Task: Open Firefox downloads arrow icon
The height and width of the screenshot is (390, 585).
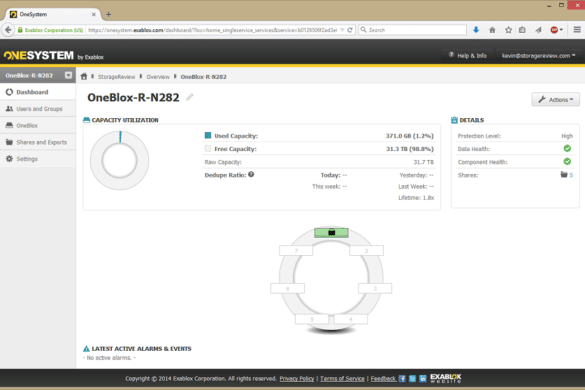Action: tap(476, 30)
